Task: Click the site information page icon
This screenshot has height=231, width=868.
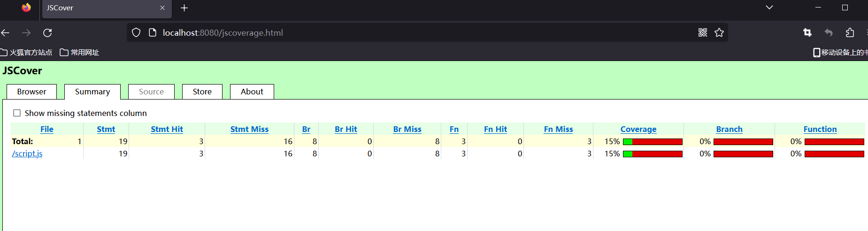Action: tap(152, 32)
